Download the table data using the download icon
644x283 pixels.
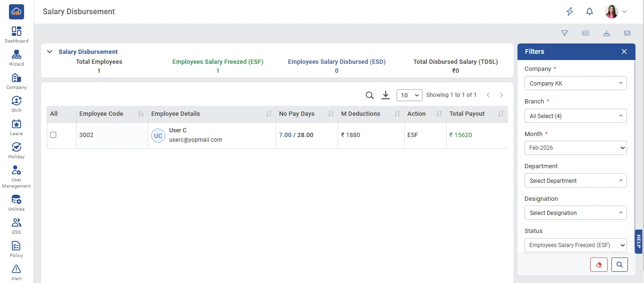tap(385, 95)
